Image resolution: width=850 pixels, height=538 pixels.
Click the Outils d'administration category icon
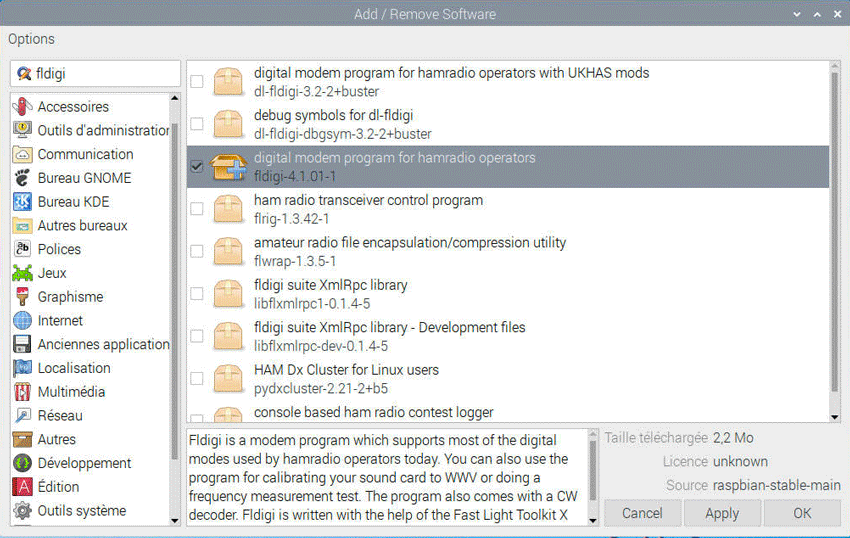pos(22,130)
